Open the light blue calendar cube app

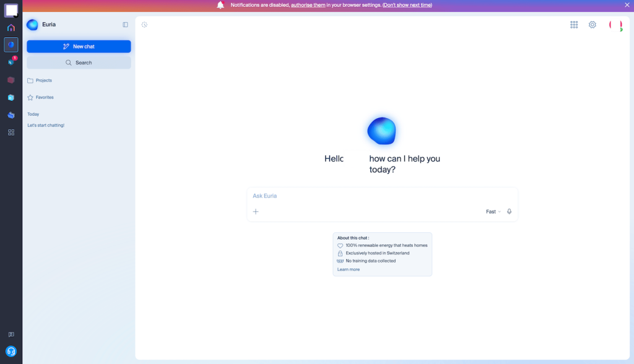click(11, 97)
